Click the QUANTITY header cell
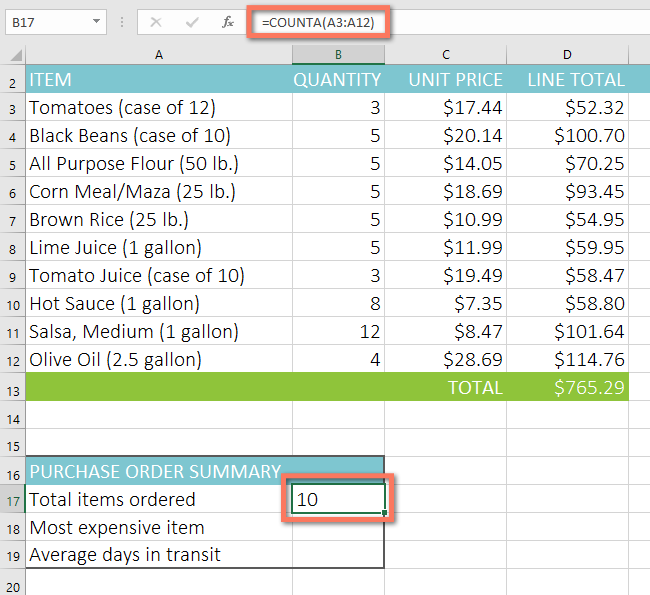Viewport: 650px width, 595px height. coord(338,80)
